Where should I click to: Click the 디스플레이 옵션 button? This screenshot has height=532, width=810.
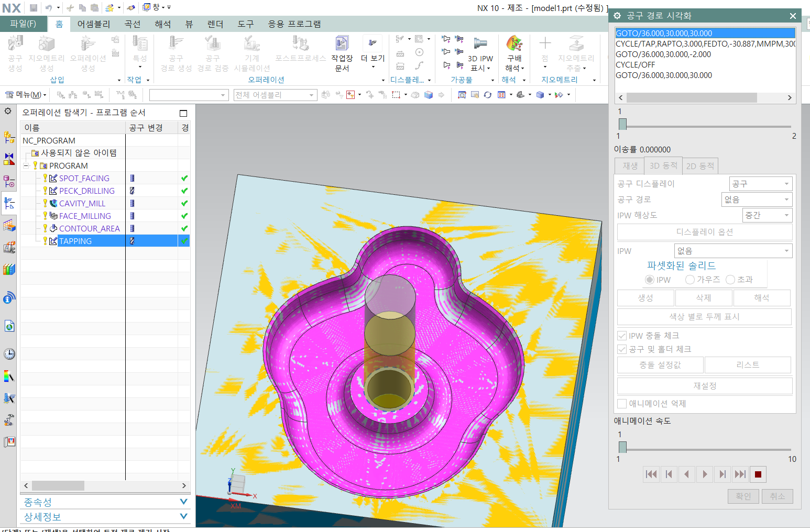[x=705, y=232]
